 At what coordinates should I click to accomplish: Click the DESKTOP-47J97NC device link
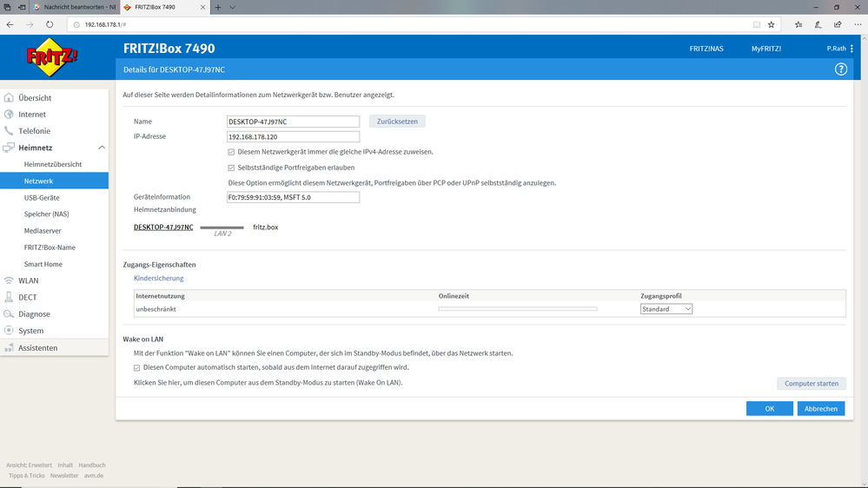coord(163,228)
